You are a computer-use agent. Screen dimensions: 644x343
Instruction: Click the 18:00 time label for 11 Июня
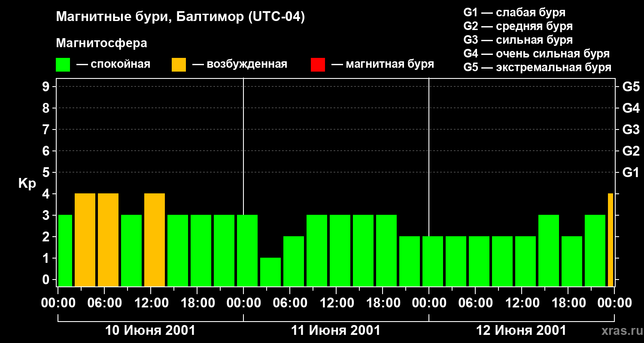click(x=383, y=303)
